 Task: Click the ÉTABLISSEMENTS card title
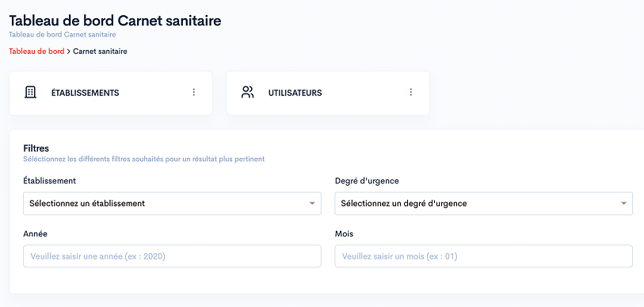click(85, 93)
